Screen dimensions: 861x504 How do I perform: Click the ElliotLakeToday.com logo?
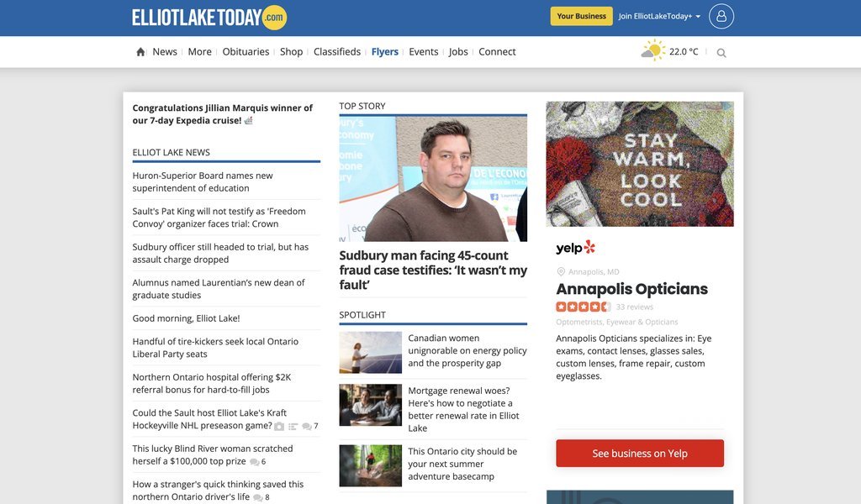pos(209,18)
